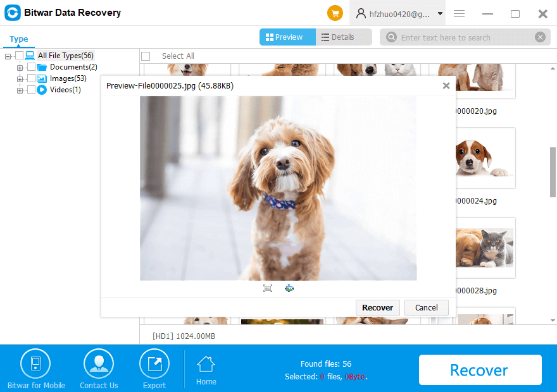557x392 pixels.
Task: Check the Videos(1) checkbox
Action: pyautogui.click(x=31, y=89)
